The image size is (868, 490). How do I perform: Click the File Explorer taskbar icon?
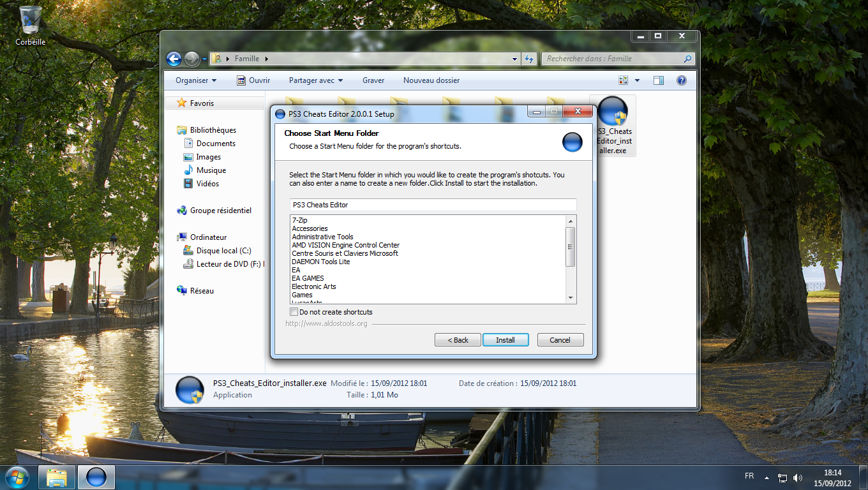(x=57, y=477)
